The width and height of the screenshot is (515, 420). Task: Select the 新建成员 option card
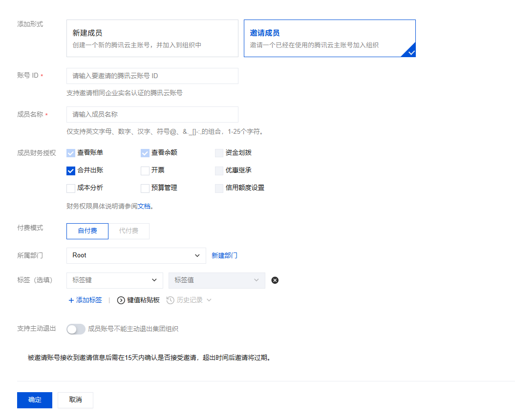point(152,39)
